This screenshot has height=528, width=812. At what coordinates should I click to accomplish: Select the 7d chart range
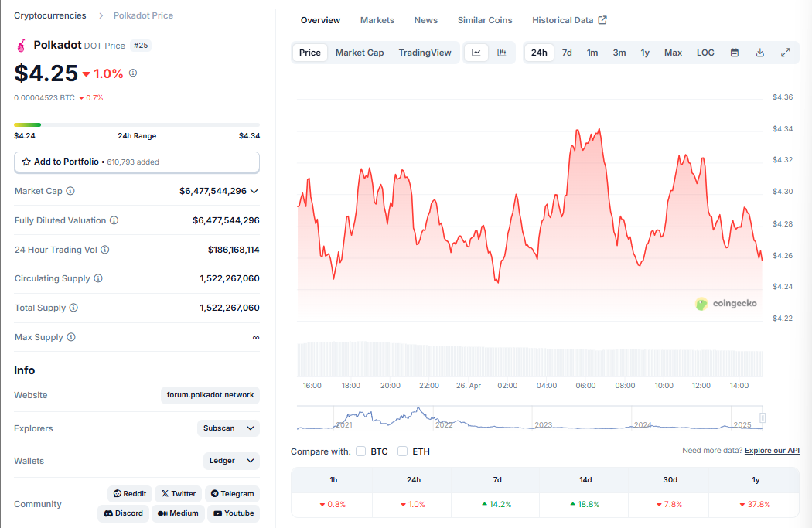coord(567,53)
